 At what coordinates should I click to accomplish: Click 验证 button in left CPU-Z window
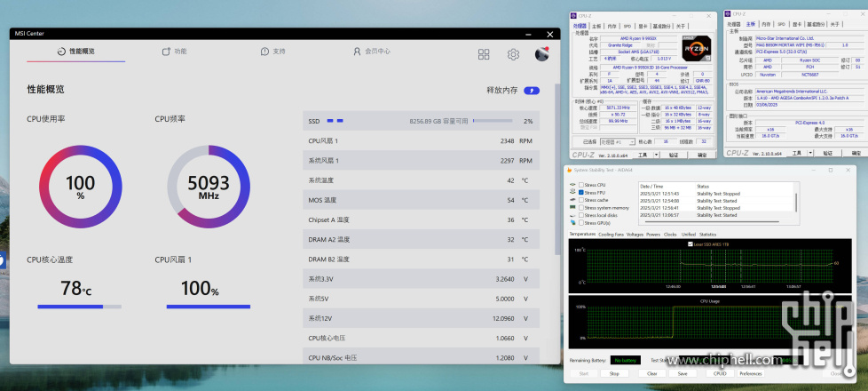[x=674, y=155]
